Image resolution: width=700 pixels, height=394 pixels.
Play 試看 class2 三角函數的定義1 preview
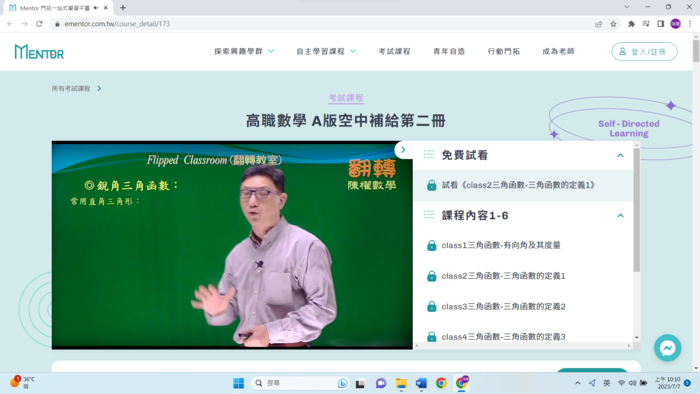[x=522, y=185]
